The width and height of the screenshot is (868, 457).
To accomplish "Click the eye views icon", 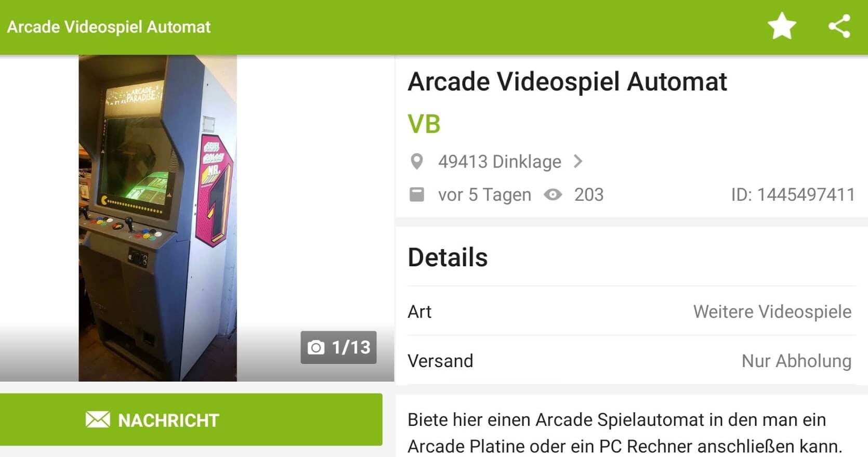I will coord(553,194).
